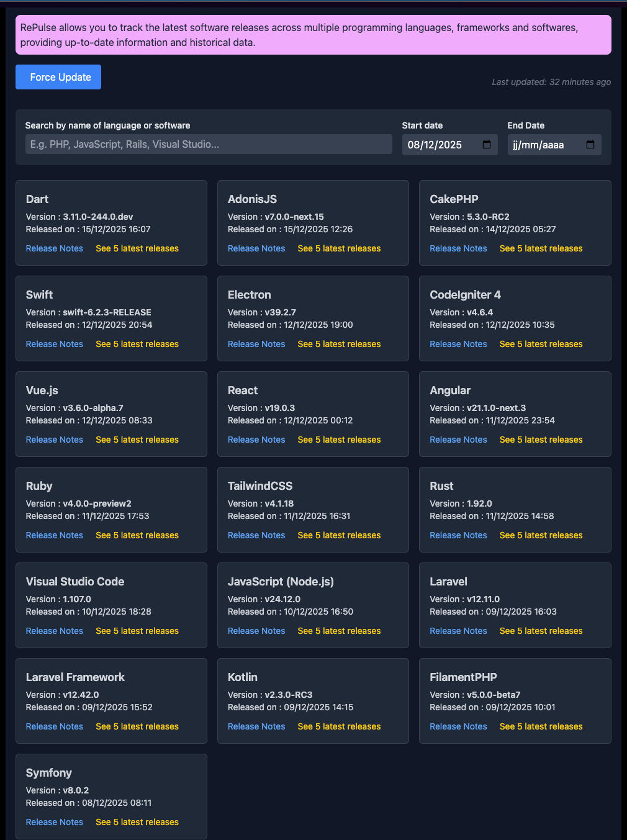Open Release Notes for FilamentPHP

tap(458, 726)
